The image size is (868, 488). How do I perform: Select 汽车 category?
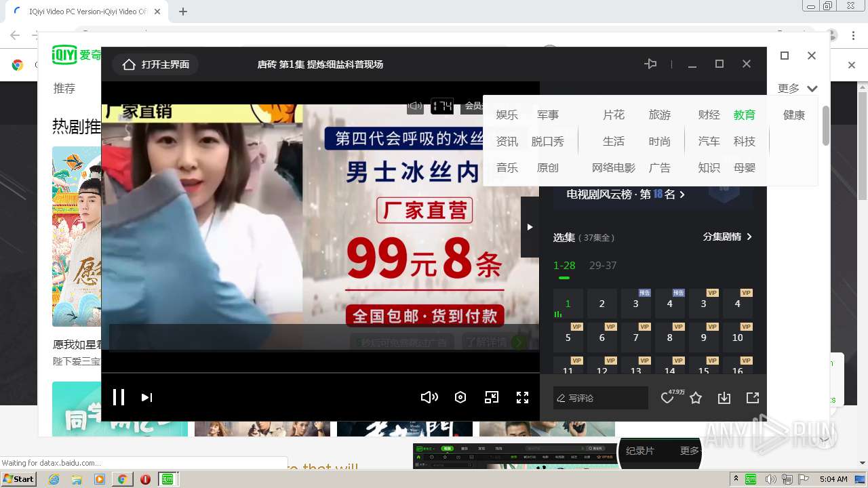pos(709,142)
